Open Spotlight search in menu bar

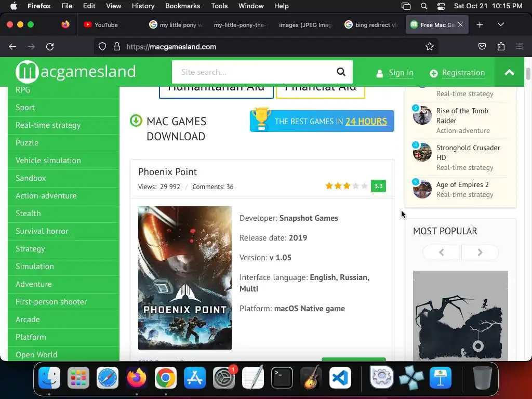coord(424,6)
